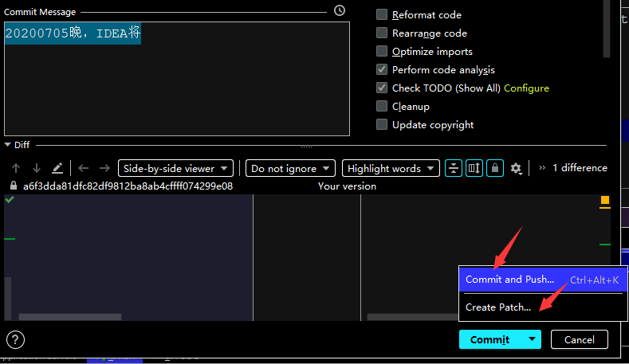The height and width of the screenshot is (364, 629).
Task: Open the TODO Configure link
Action: point(526,88)
